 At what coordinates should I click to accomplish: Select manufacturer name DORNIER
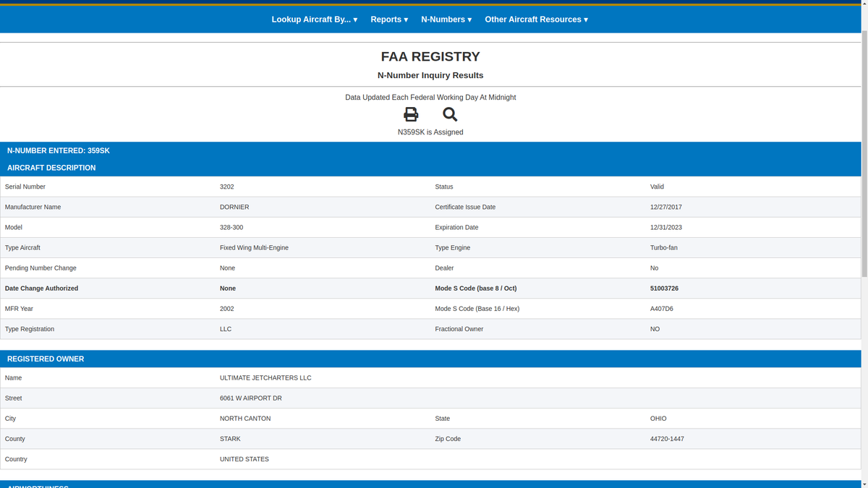234,207
